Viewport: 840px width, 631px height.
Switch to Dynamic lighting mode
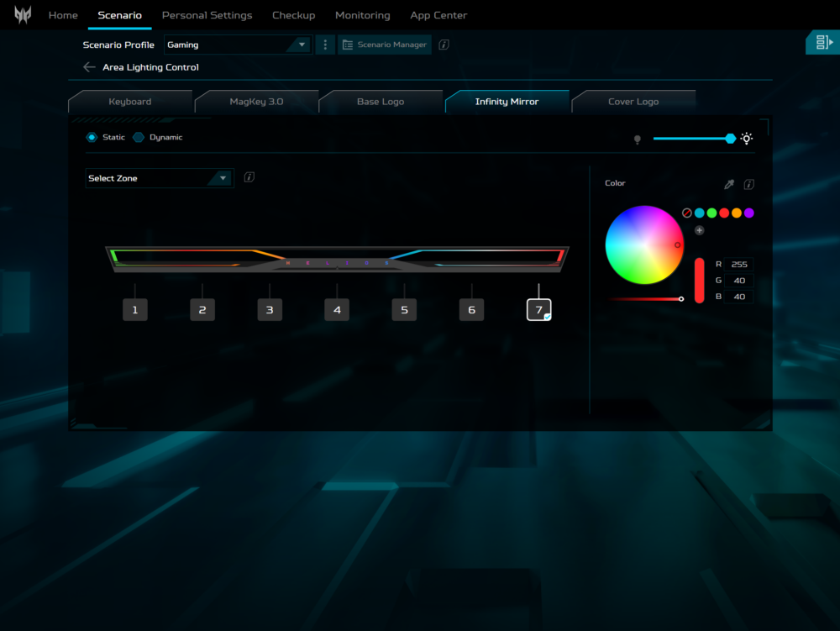click(x=139, y=137)
